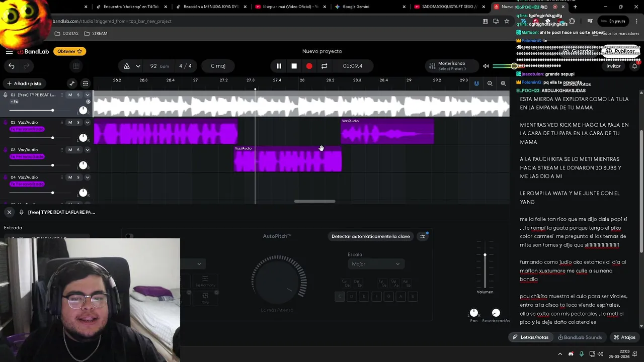Expand track 02 options chevron
Viewport: 644px width, 362px height.
pyautogui.click(x=87, y=122)
